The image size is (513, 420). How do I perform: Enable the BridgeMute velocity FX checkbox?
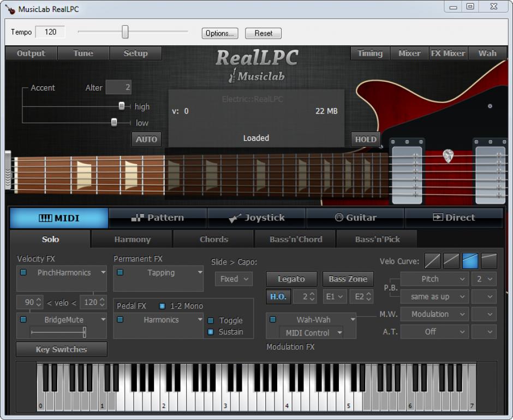tap(23, 319)
